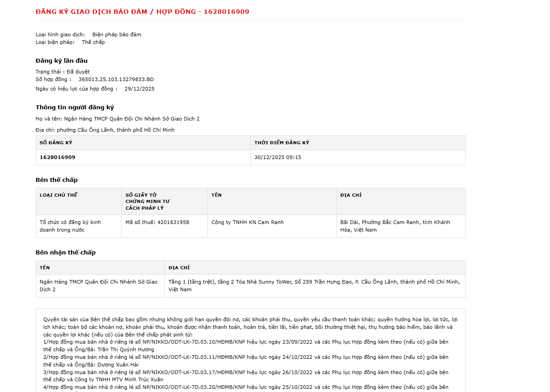Click the effective date 29/12/2025
Image resolution: width=550 pixels, height=392 pixels.
click(139, 89)
